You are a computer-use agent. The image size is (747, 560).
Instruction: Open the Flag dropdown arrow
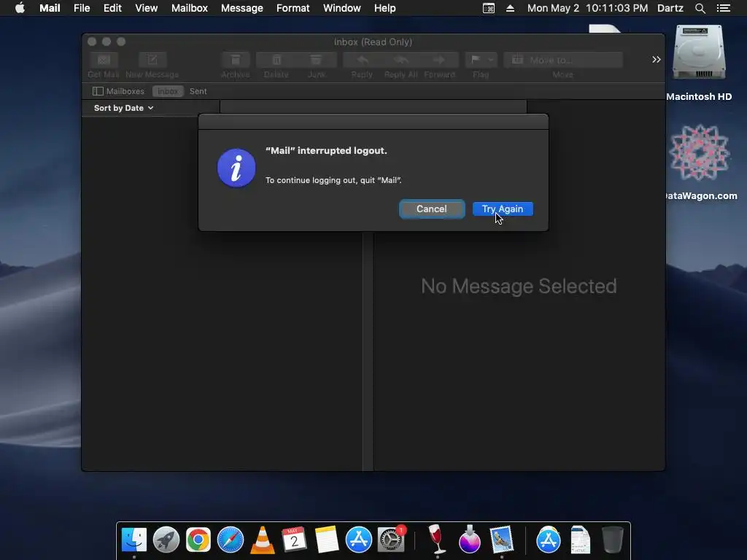point(491,60)
